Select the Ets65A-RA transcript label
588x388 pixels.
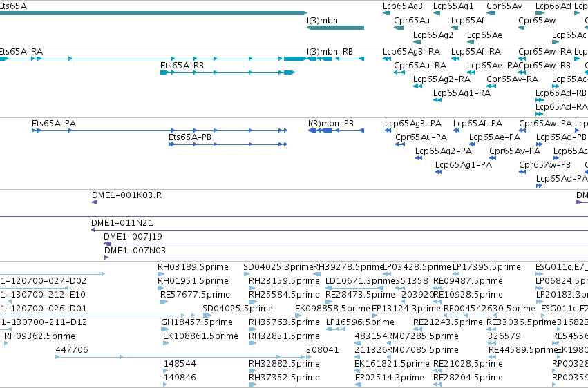[21, 51]
